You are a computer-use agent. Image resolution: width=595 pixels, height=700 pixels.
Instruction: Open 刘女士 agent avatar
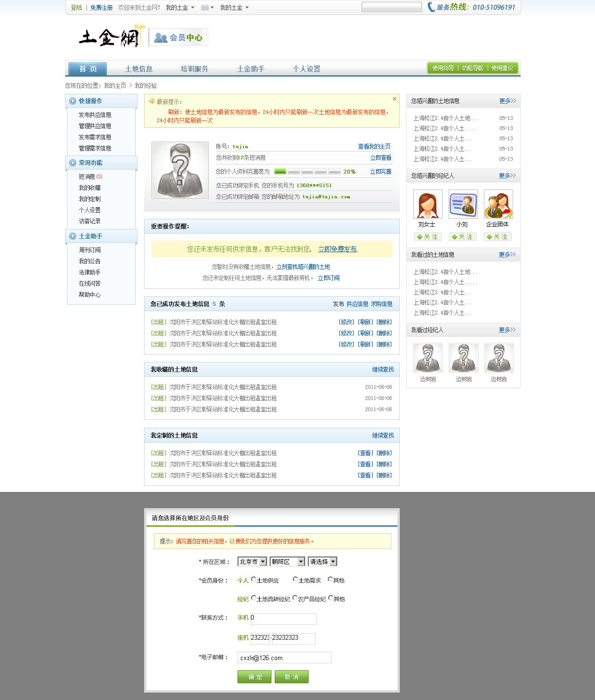428,204
